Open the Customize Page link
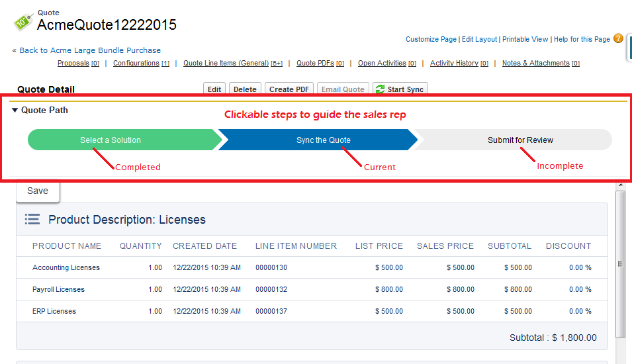Image resolution: width=632 pixels, height=364 pixels. pyautogui.click(x=431, y=39)
